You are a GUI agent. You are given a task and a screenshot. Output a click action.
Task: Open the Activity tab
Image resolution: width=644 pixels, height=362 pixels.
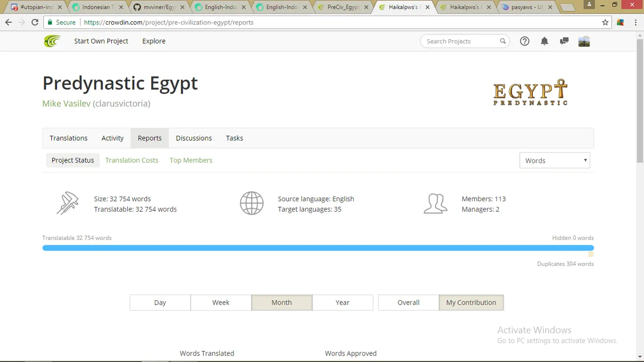pyautogui.click(x=113, y=138)
